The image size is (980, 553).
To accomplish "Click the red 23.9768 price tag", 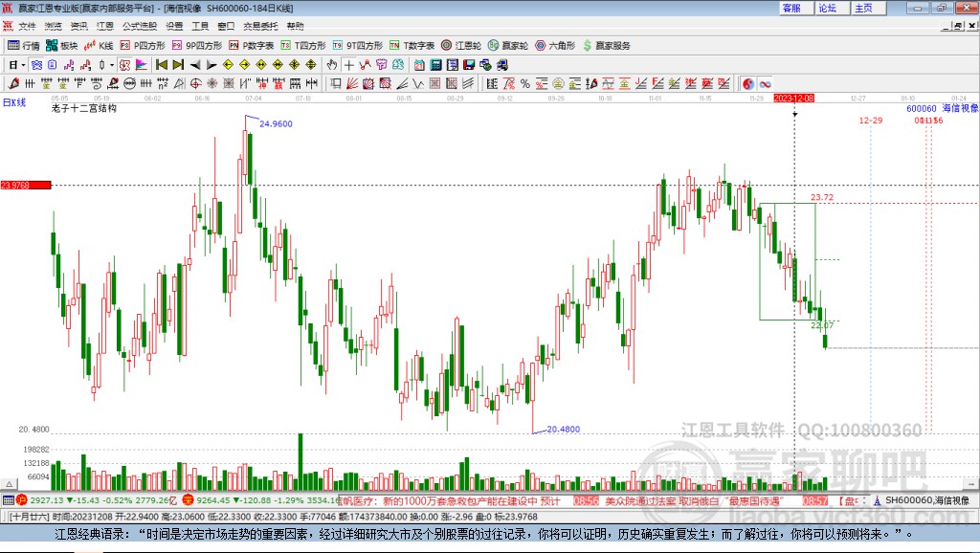I will [26, 185].
